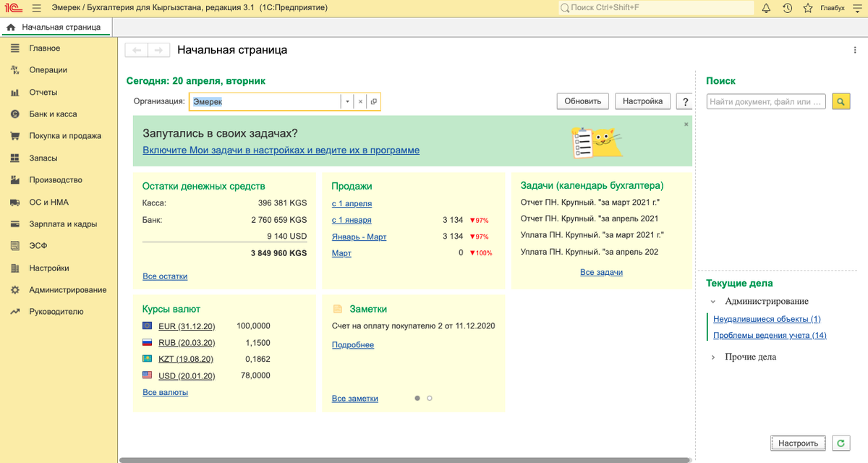The height and width of the screenshot is (463, 868).
Task: Click the search field Найти документ, файл
Action: point(766,102)
